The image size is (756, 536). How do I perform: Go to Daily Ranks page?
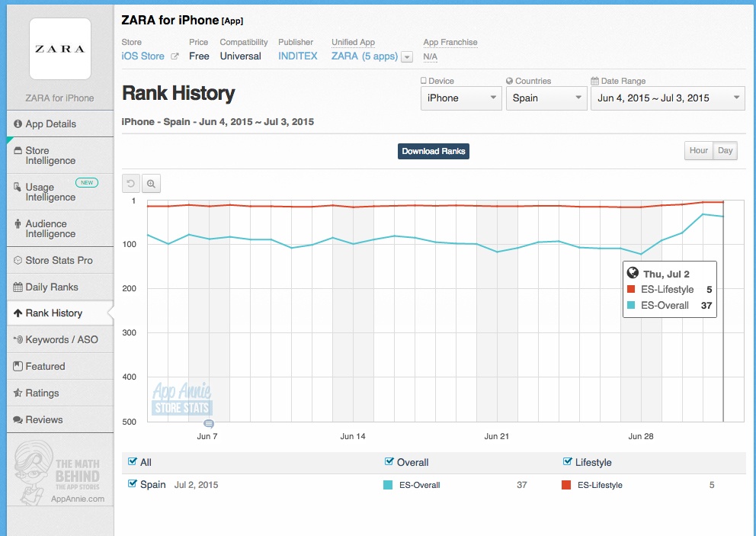point(60,287)
